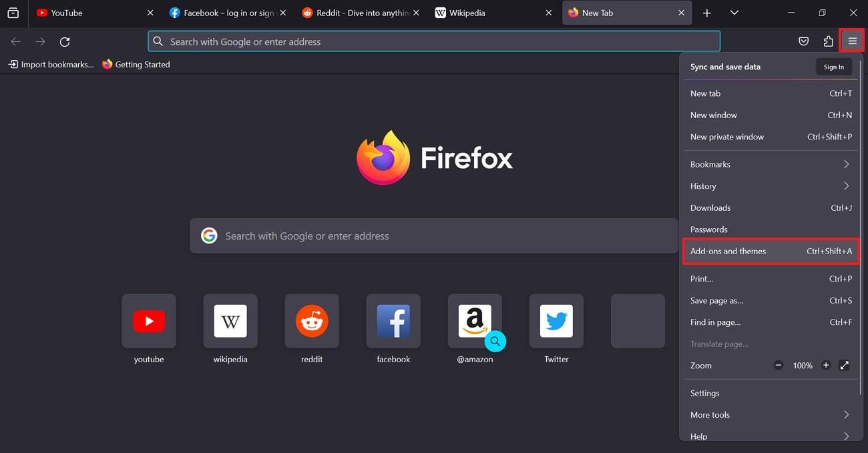Image resolution: width=868 pixels, height=453 pixels.
Task: Open Downloads from the menu
Action: click(771, 207)
